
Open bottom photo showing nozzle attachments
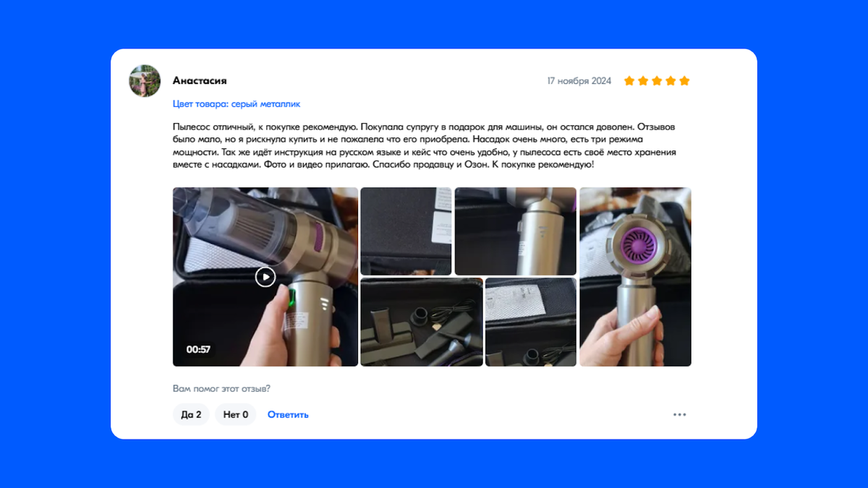click(422, 322)
